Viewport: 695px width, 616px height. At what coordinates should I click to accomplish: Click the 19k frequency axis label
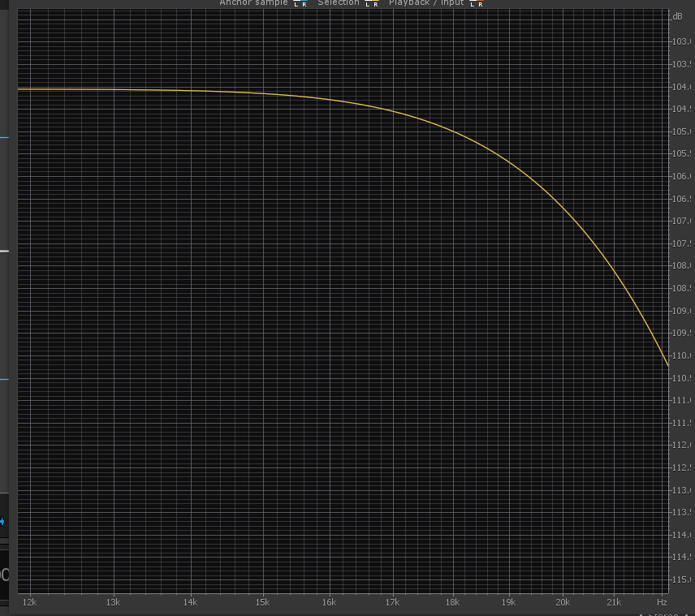click(x=508, y=602)
